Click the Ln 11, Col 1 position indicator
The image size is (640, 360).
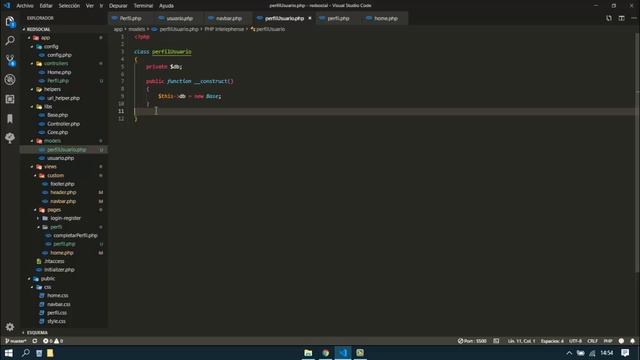coord(521,341)
